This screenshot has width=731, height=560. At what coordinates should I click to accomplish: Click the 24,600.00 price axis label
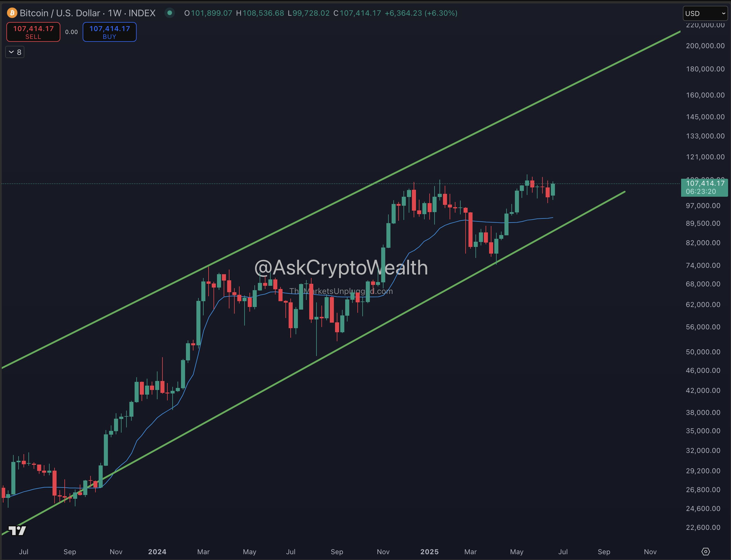pos(703,508)
